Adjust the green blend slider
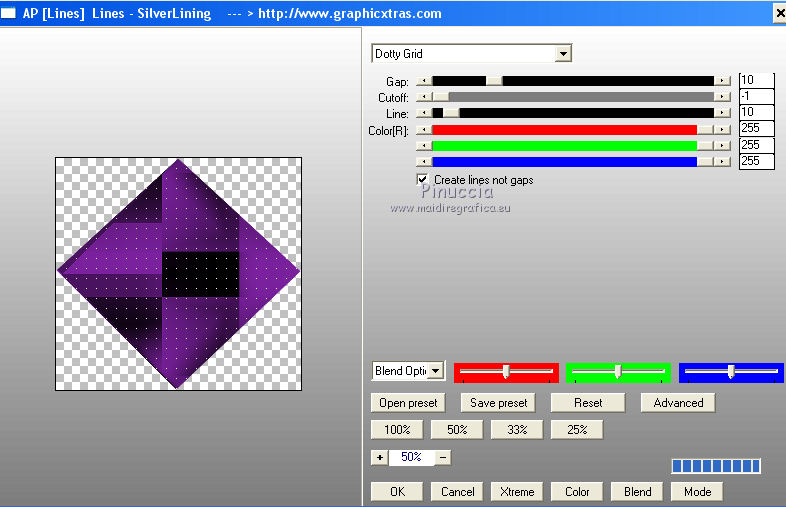The image size is (786, 507). pyautogui.click(x=618, y=372)
